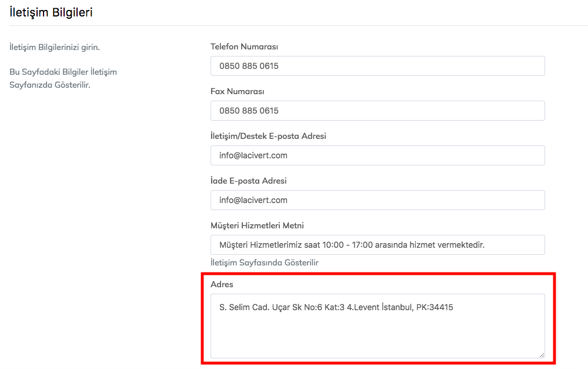Click the İletişim/Destek E-posta Adresi label
588x369 pixels.
click(x=268, y=136)
